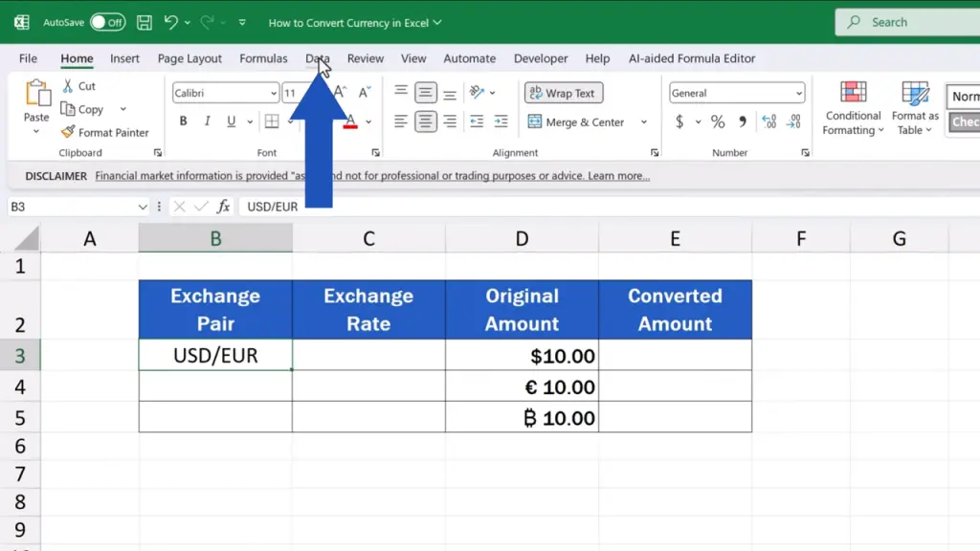Open the Formulas ribbon tab

[263, 58]
